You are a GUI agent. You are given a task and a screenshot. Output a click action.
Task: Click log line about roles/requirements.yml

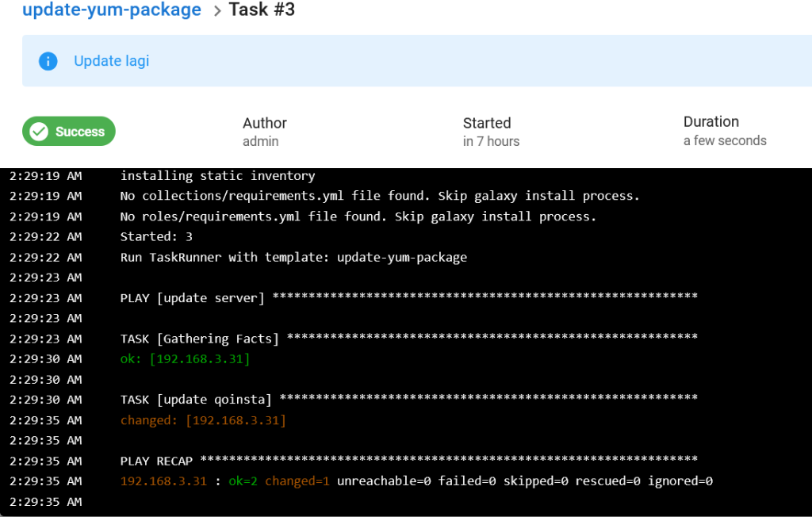click(358, 216)
